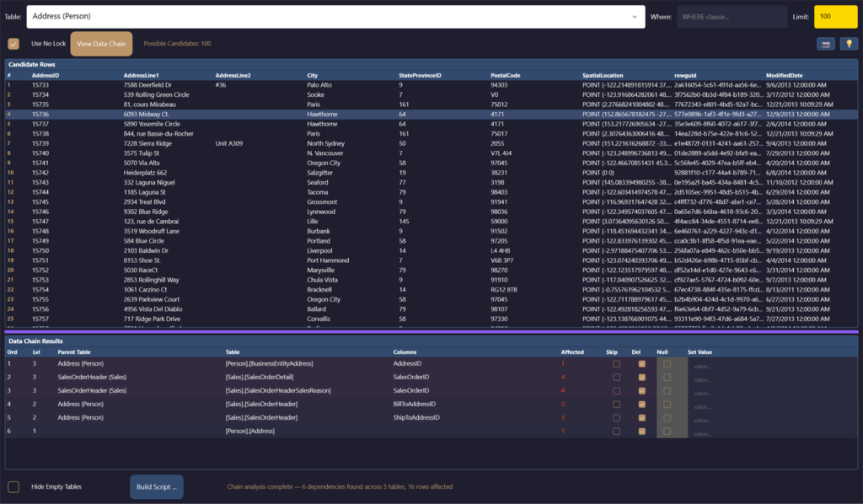Click the N. Vancouver city cell
The image size is (863, 504).
click(324, 153)
